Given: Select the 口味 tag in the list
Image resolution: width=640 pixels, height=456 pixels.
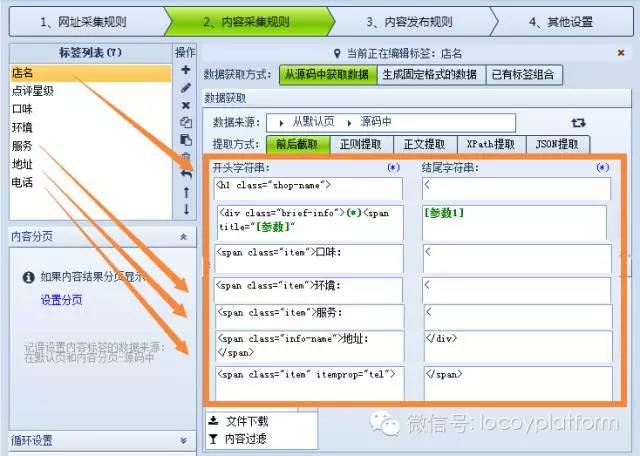Looking at the screenshot, I should point(91,109).
